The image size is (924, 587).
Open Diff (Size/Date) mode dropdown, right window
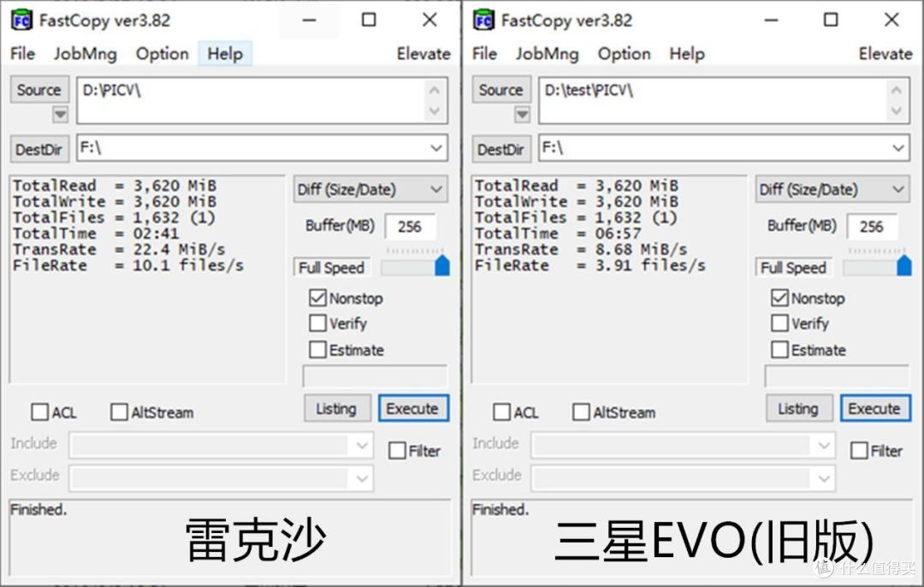tap(832, 189)
